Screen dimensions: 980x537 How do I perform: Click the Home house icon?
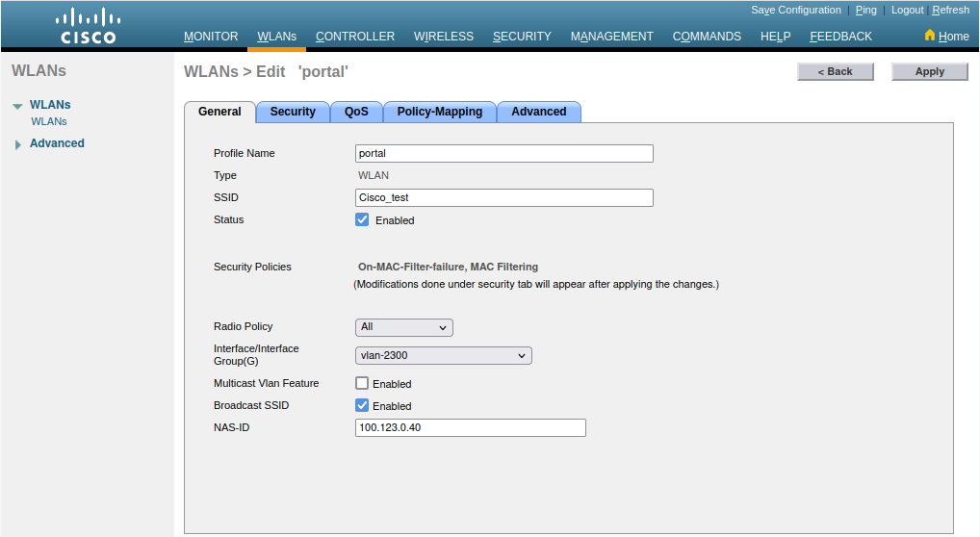point(930,36)
